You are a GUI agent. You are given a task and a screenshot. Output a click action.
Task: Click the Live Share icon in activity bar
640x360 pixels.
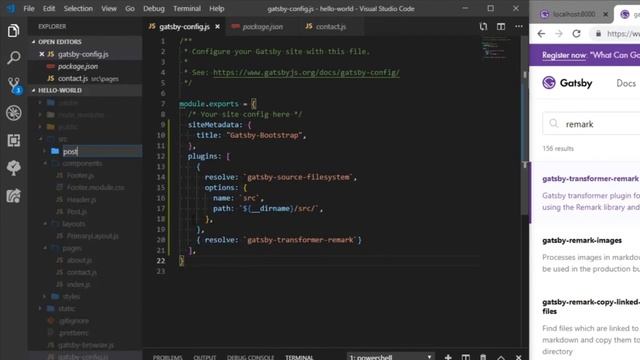tap(13, 196)
